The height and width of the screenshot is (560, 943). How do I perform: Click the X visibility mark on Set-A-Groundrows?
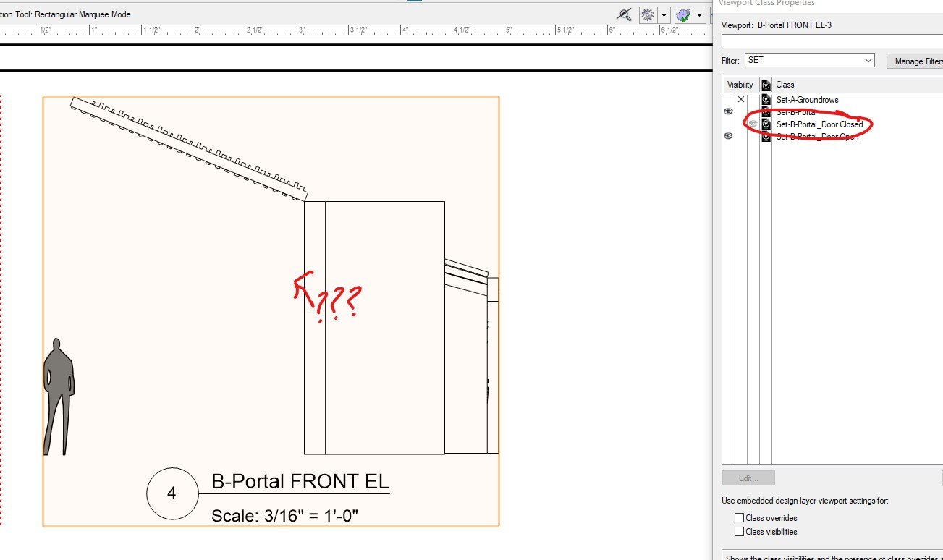(x=740, y=99)
